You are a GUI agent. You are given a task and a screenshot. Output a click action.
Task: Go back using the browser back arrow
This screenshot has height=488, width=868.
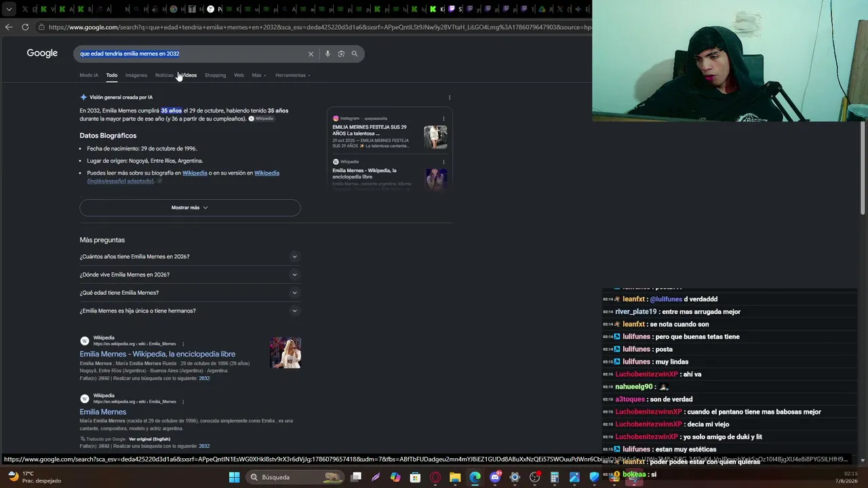point(9,27)
